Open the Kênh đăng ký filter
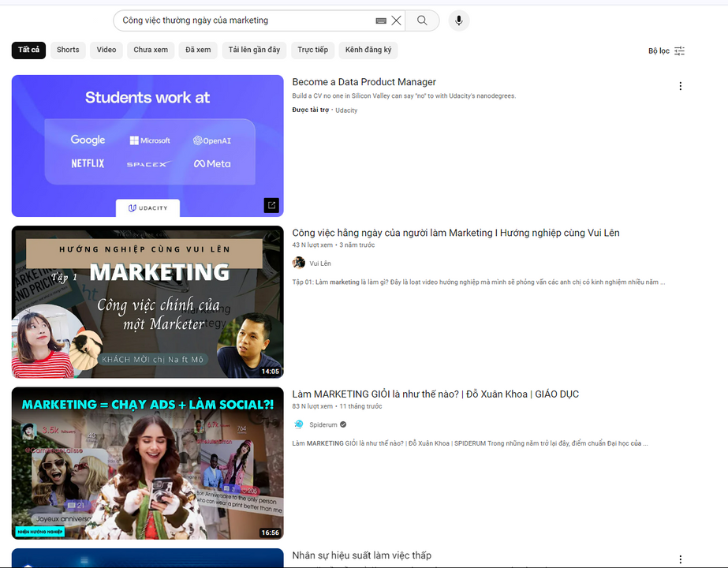 pos(369,50)
